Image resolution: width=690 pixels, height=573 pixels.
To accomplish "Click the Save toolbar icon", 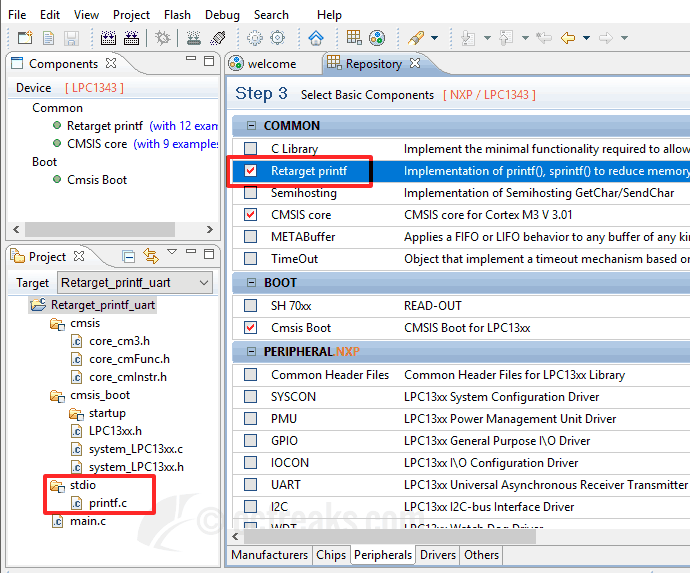I will [71, 38].
